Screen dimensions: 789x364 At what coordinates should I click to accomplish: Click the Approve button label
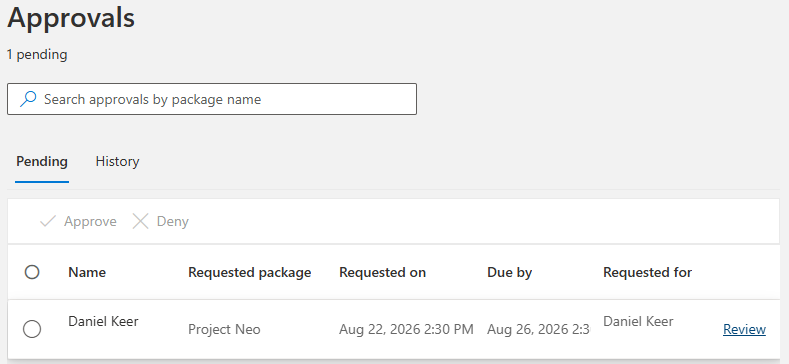pyautogui.click(x=90, y=222)
